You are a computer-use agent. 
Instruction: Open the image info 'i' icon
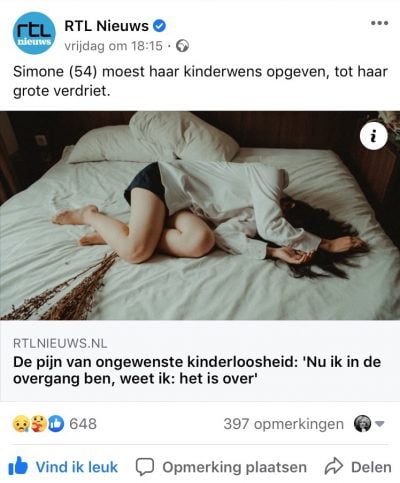pyautogui.click(x=374, y=136)
